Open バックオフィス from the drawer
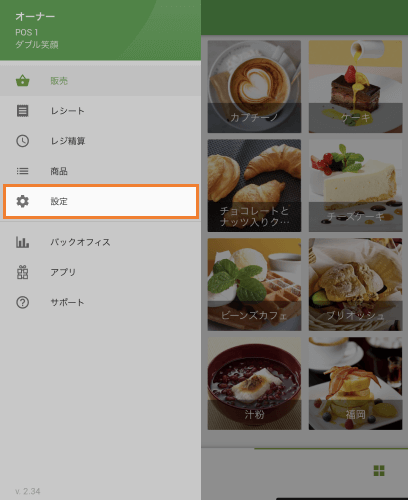Screen dimensions: 408x500 click(100, 242)
